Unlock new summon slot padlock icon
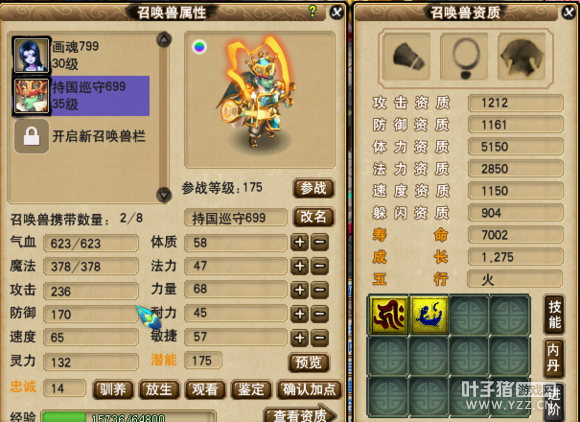The image size is (580, 422). 31,136
